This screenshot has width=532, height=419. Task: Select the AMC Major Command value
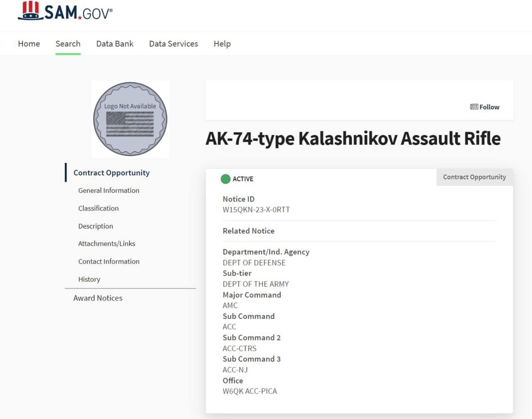(x=230, y=305)
